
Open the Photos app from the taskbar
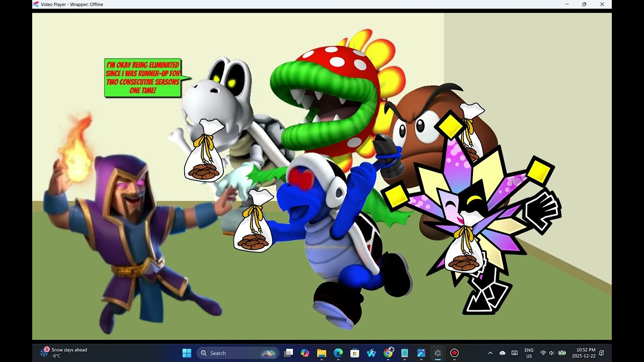(x=421, y=353)
